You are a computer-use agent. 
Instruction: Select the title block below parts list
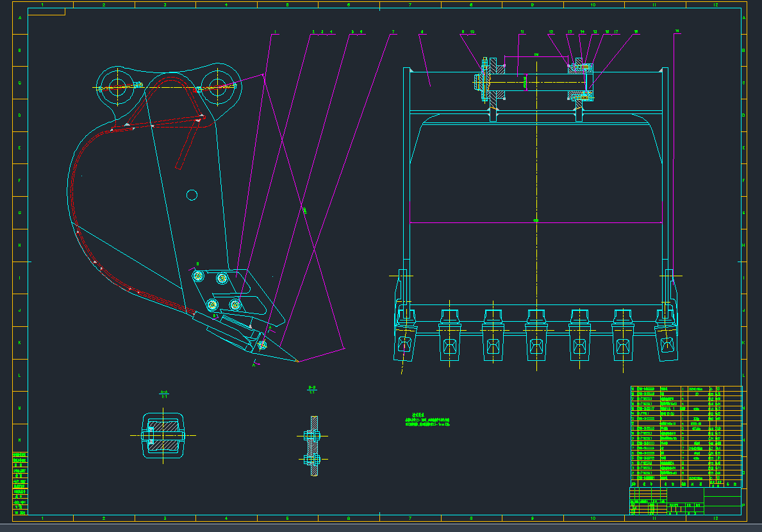click(x=686, y=499)
